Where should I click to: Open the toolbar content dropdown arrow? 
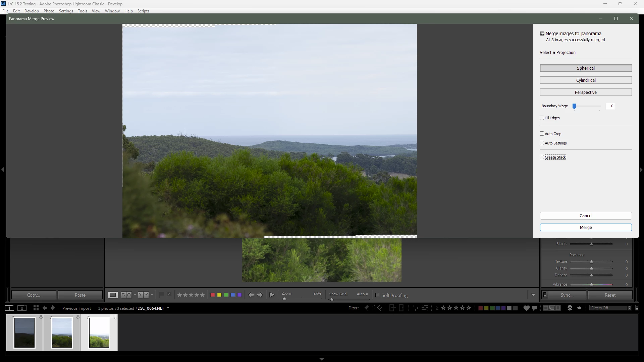[x=533, y=295]
